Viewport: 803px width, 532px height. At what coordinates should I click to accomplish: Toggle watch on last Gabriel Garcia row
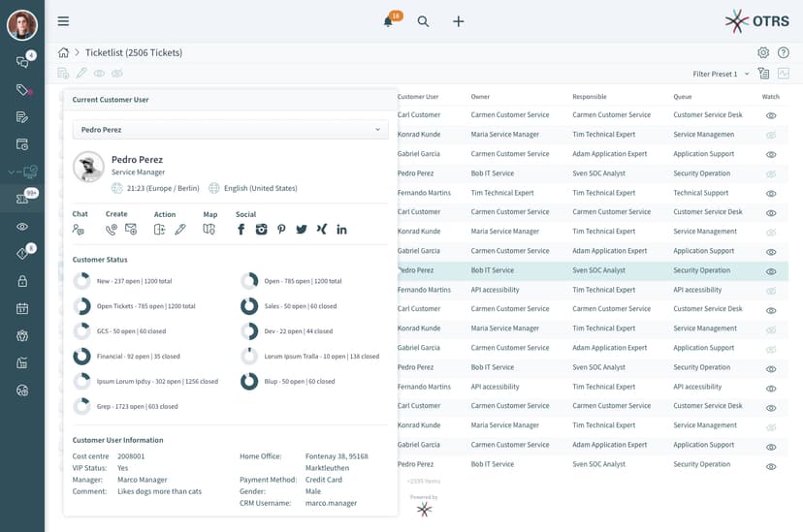point(771,447)
